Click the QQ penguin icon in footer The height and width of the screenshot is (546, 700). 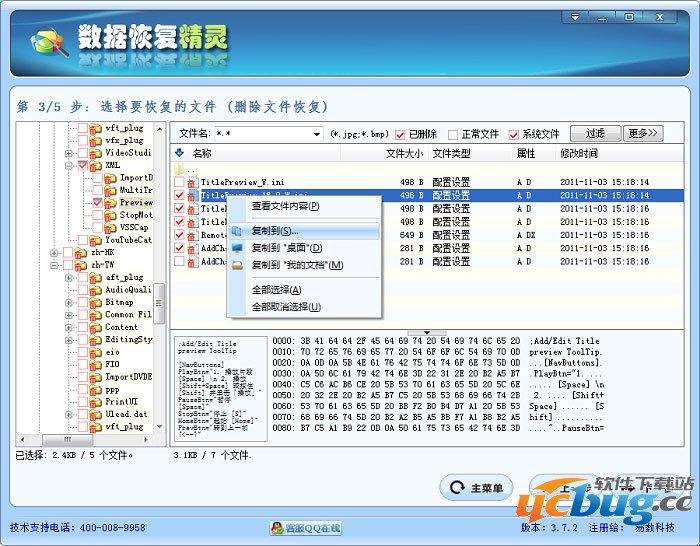(277, 528)
